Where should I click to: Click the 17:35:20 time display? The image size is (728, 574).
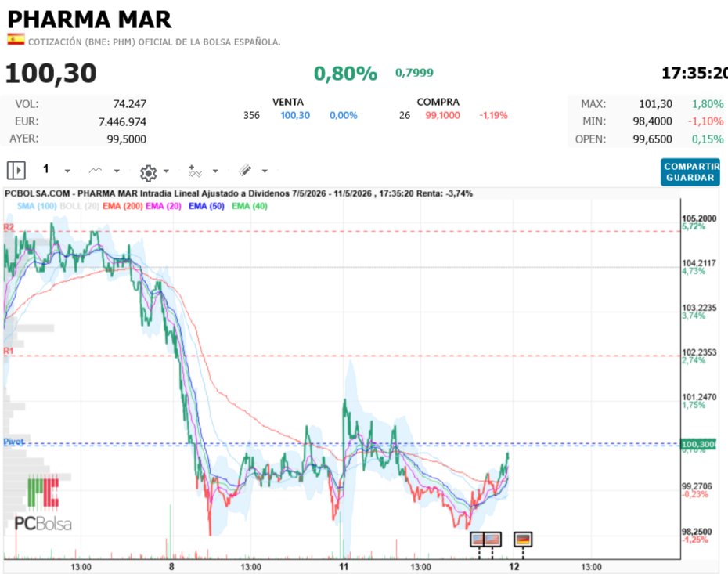[x=694, y=74]
